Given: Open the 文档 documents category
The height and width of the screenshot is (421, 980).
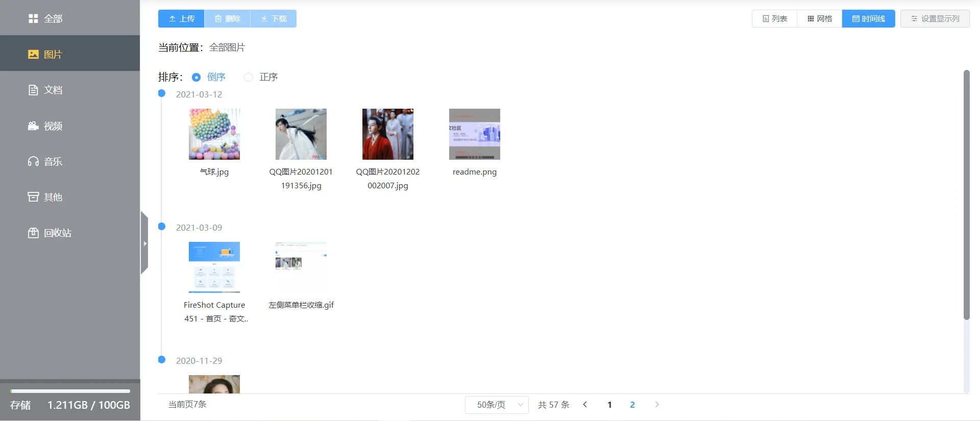Looking at the screenshot, I should tap(70, 90).
